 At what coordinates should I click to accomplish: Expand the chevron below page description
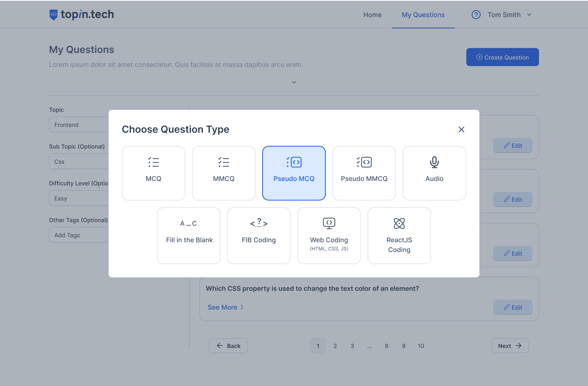coord(294,82)
